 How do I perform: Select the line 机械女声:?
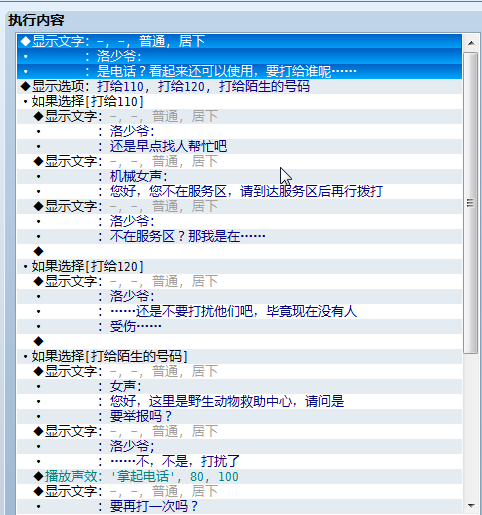tap(239, 176)
